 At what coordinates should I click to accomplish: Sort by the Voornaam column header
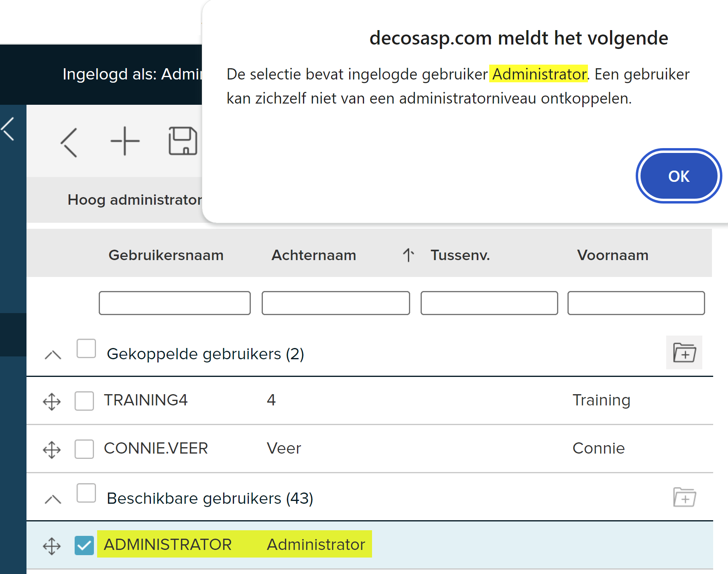pyautogui.click(x=612, y=255)
